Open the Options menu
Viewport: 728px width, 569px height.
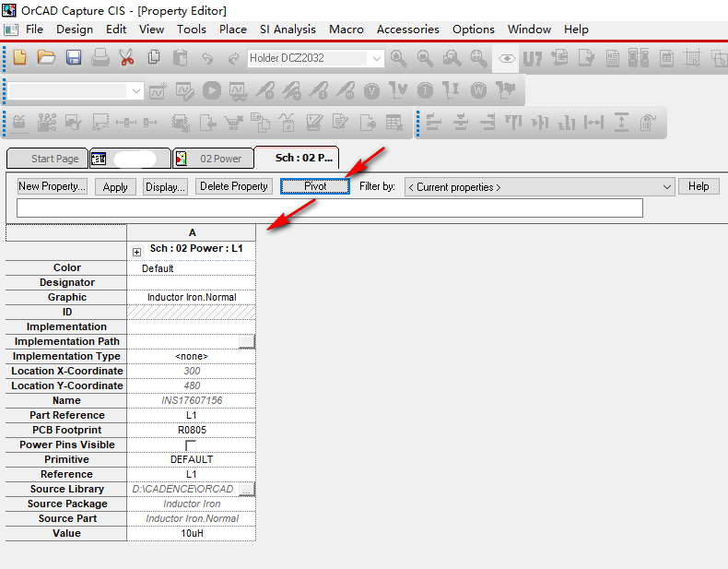473,30
